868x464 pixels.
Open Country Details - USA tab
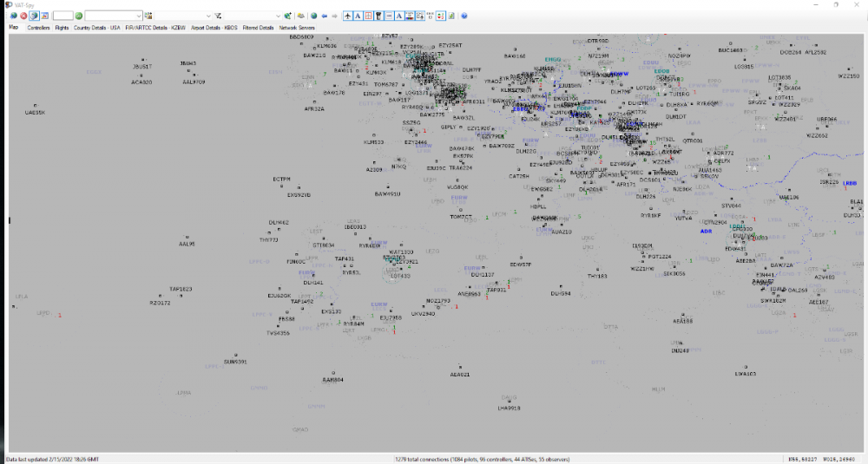pyautogui.click(x=97, y=28)
